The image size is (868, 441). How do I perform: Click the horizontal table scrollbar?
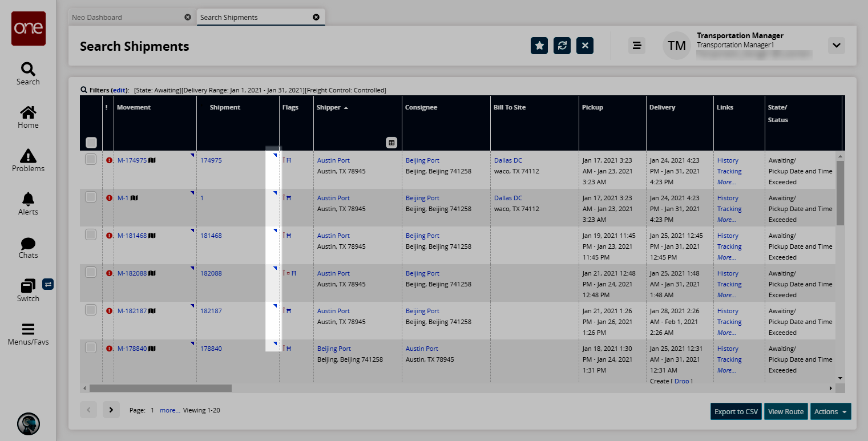coord(160,388)
